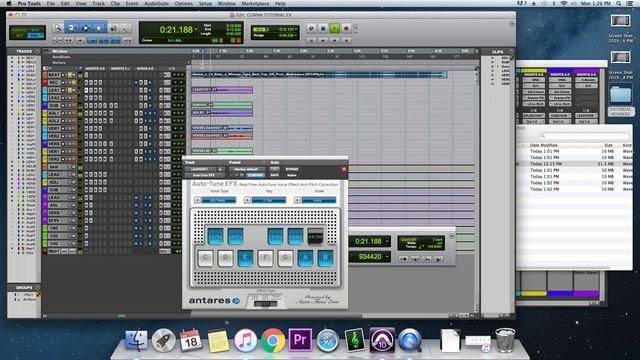Open the Scale dropdown in Auto-Tune EFX
Screen dimensions: 640x360
coord(319,200)
